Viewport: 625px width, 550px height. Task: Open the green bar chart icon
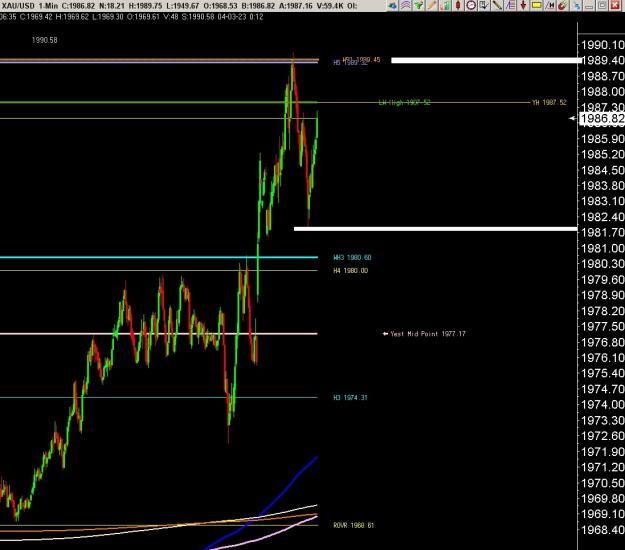coord(445,6)
